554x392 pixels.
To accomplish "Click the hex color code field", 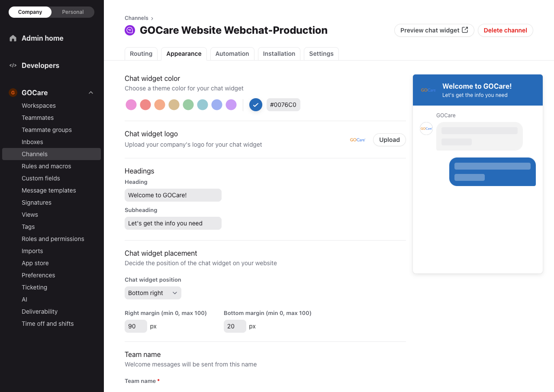I will pos(283,105).
